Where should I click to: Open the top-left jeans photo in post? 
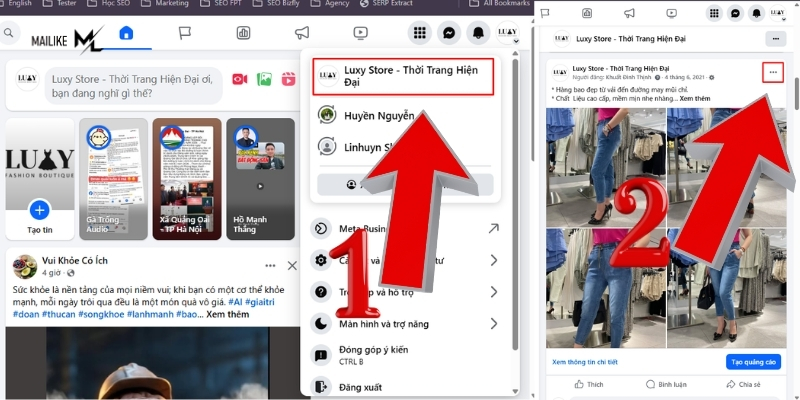[x=606, y=167]
